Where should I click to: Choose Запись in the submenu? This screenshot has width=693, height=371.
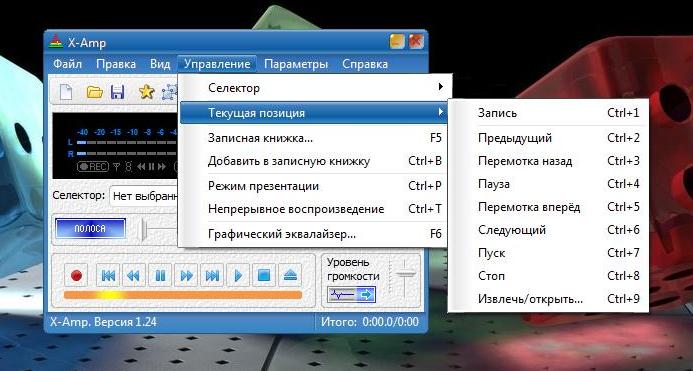[548, 113]
